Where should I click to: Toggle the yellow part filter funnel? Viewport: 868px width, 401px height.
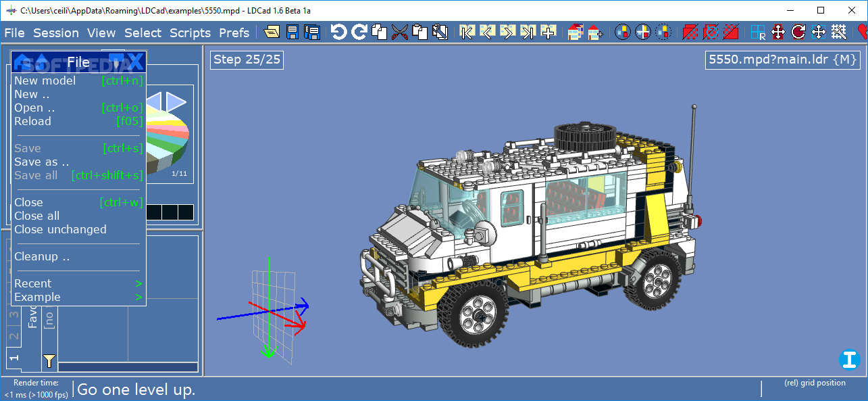pyautogui.click(x=49, y=360)
